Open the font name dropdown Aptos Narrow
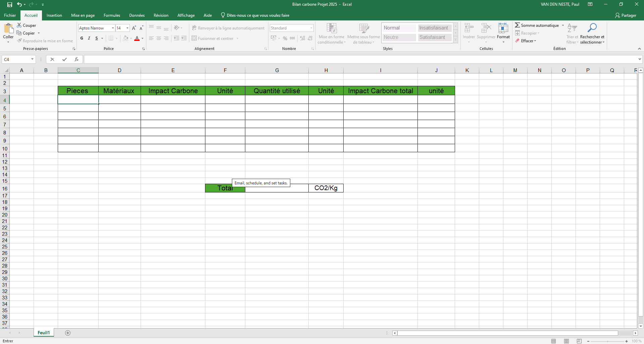This screenshot has width=644, height=344. pyautogui.click(x=113, y=28)
